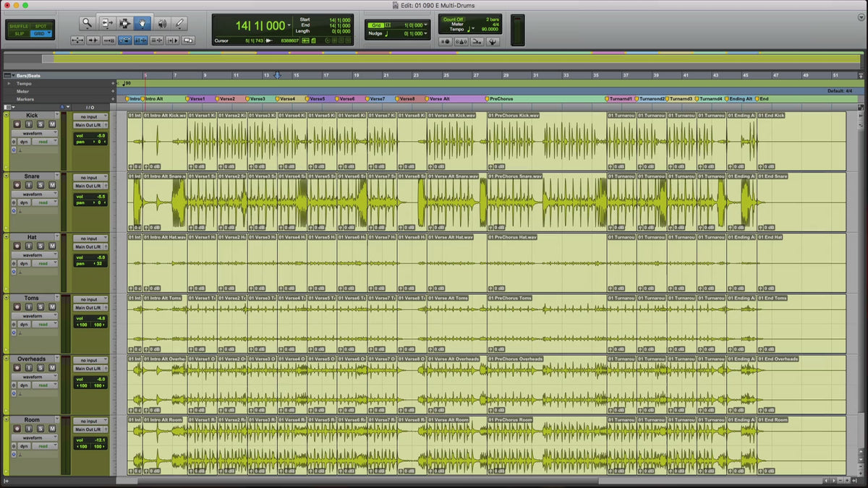
Task: Expand the Tempo ruler
Action: 9,83
